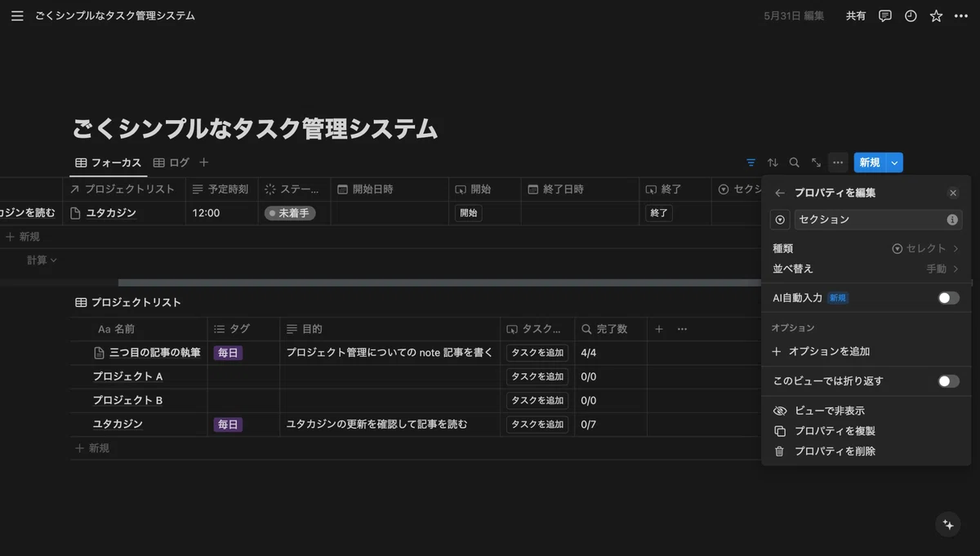Viewport: 980px width, 556px height.
Task: Click タスクを追加 in 三つ目の記事の執筆 row
Action: (x=537, y=353)
